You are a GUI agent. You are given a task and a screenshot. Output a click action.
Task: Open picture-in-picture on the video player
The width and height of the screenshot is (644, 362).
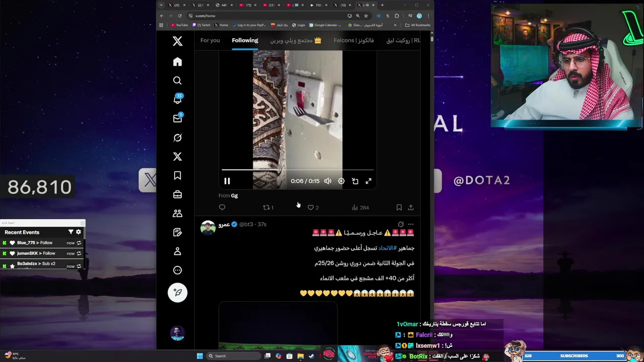tap(355, 181)
